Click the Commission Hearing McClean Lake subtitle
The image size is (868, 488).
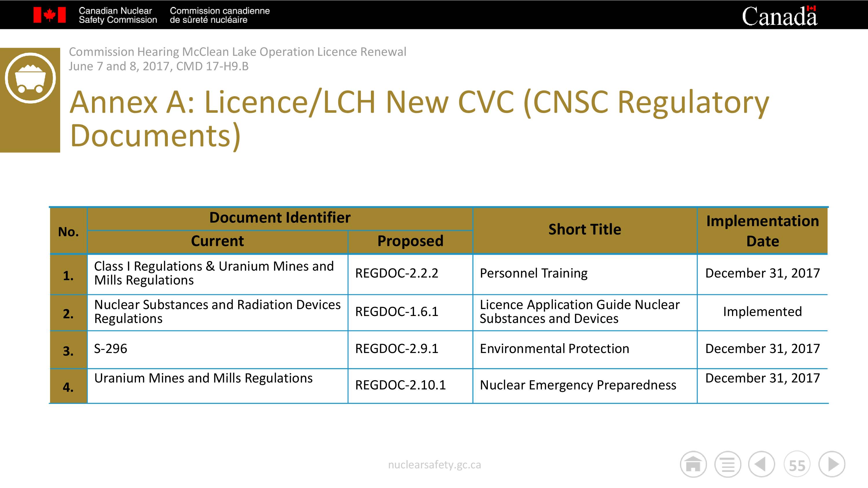(238, 52)
